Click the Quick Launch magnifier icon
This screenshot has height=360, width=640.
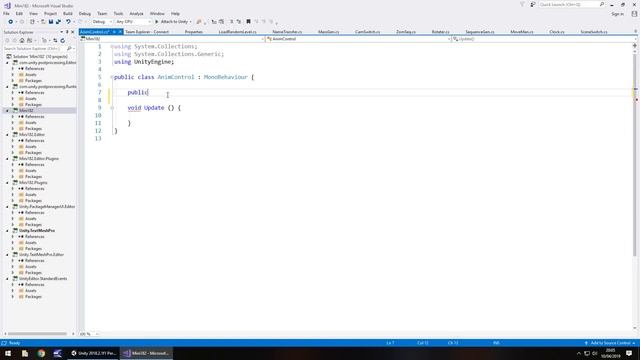coord(602,4)
